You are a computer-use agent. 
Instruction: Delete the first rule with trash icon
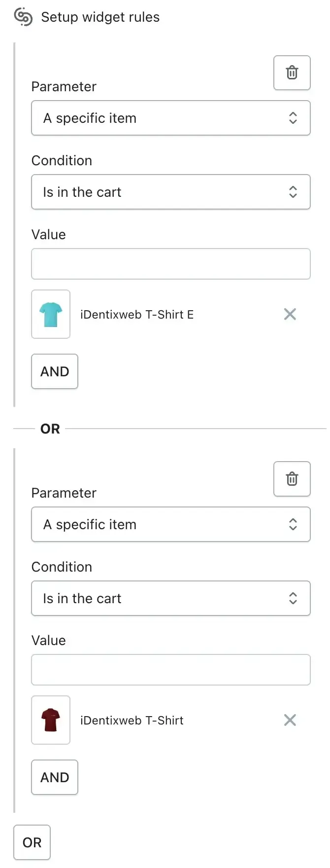(x=292, y=72)
